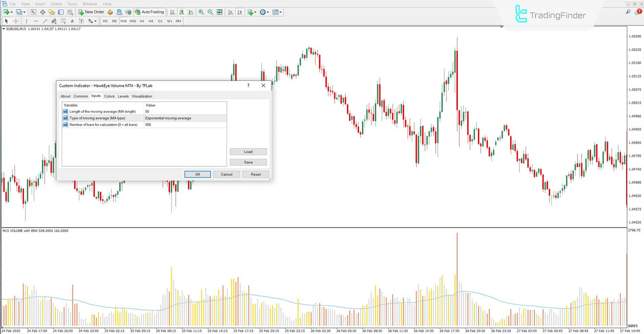Select the Trendline drawing tool
Image resolution: width=644 pixels, height=334 pixels.
click(x=45, y=21)
